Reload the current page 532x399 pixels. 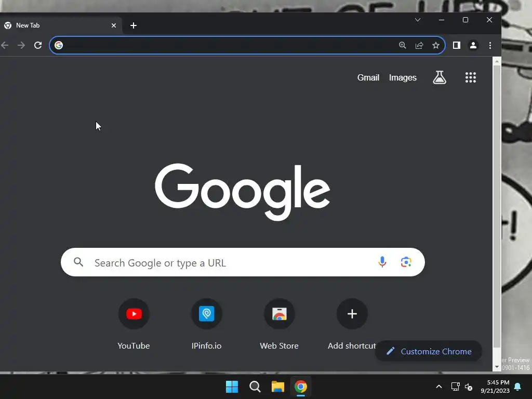[x=38, y=45]
